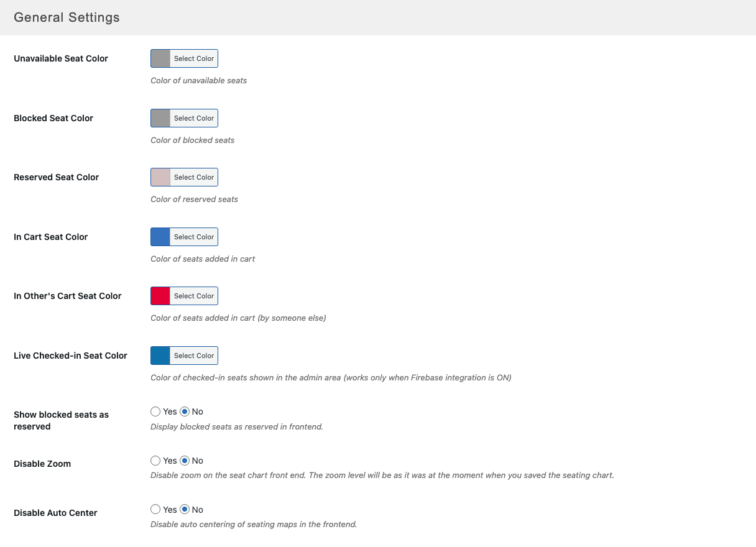The width and height of the screenshot is (756, 547).
Task: Click the gray Unavailable Seat color swatch
Action: point(160,58)
